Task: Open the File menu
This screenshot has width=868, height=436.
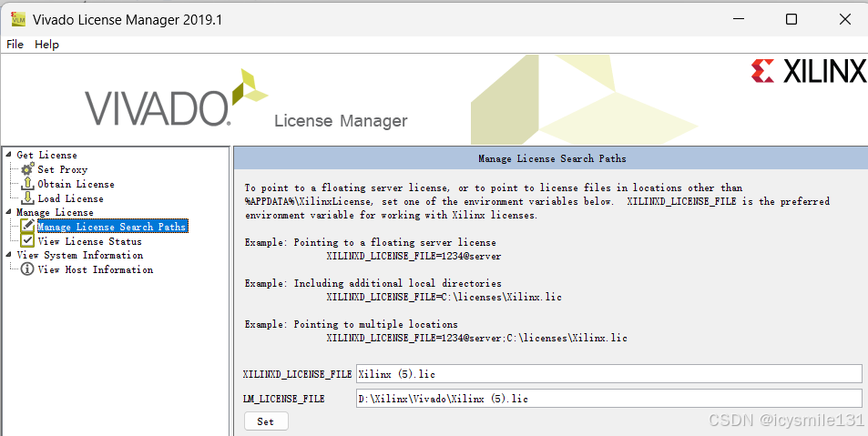Action: pos(15,45)
